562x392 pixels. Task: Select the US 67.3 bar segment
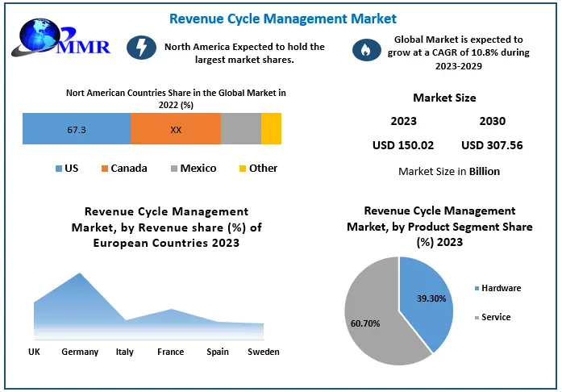77,129
